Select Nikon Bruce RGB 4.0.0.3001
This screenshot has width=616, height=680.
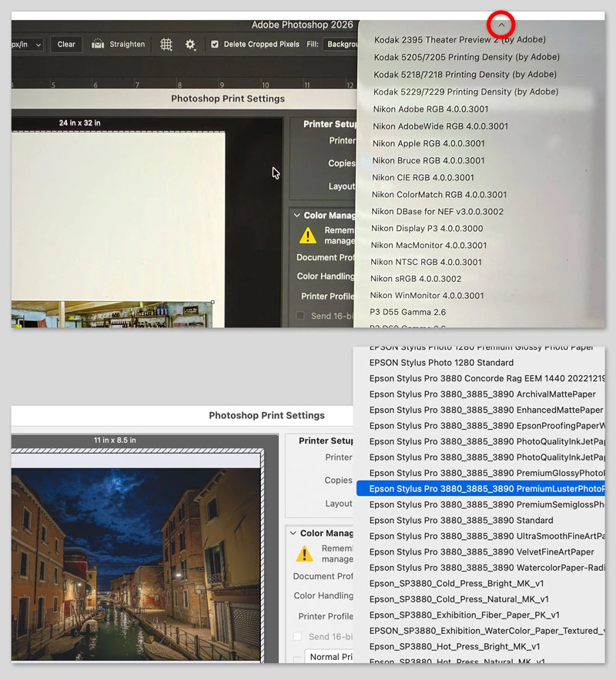tap(428, 160)
